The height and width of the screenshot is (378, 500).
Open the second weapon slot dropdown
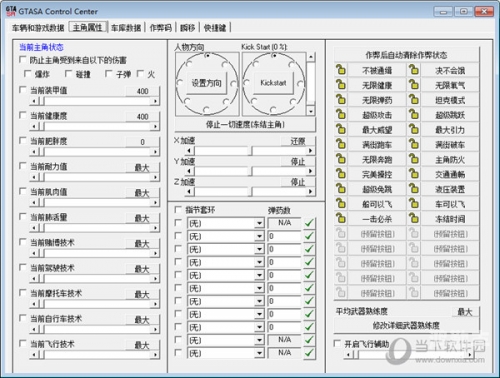259,236
